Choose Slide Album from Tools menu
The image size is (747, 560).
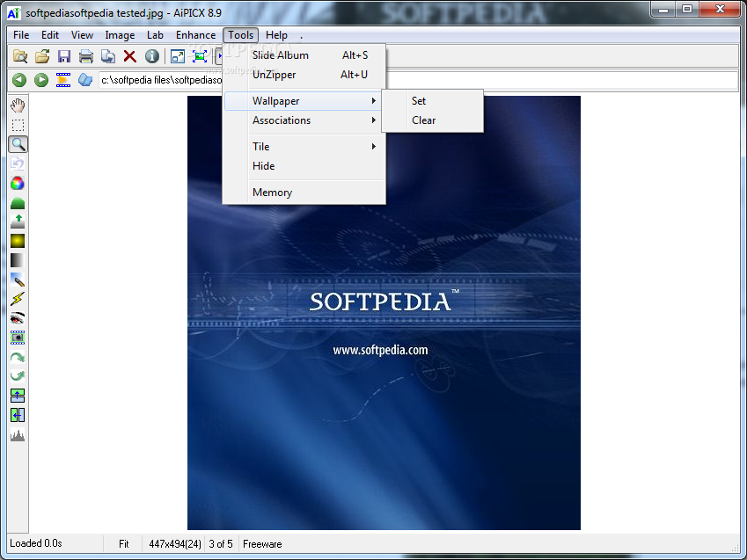pyautogui.click(x=304, y=55)
